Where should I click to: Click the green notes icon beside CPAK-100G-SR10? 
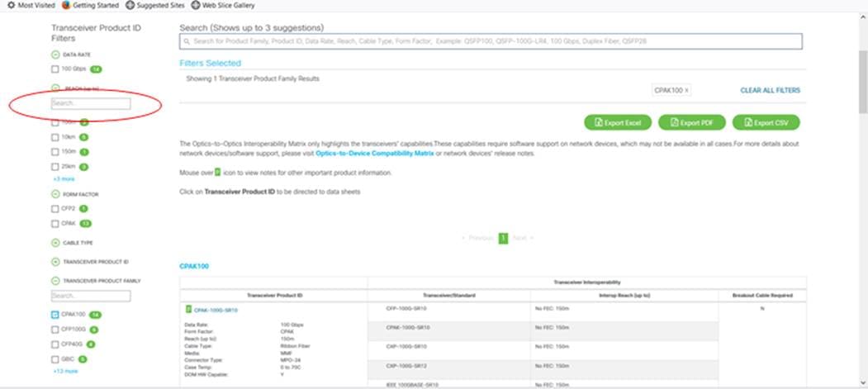pos(188,310)
